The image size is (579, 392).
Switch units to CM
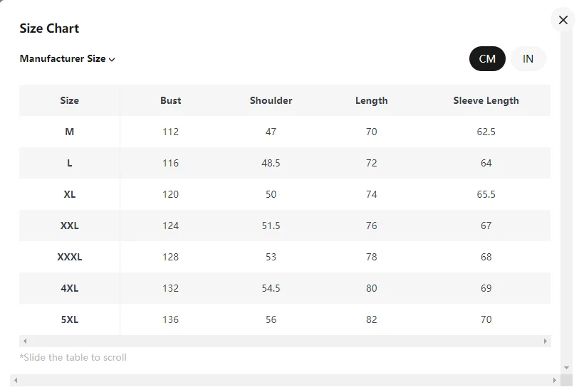pyautogui.click(x=487, y=58)
